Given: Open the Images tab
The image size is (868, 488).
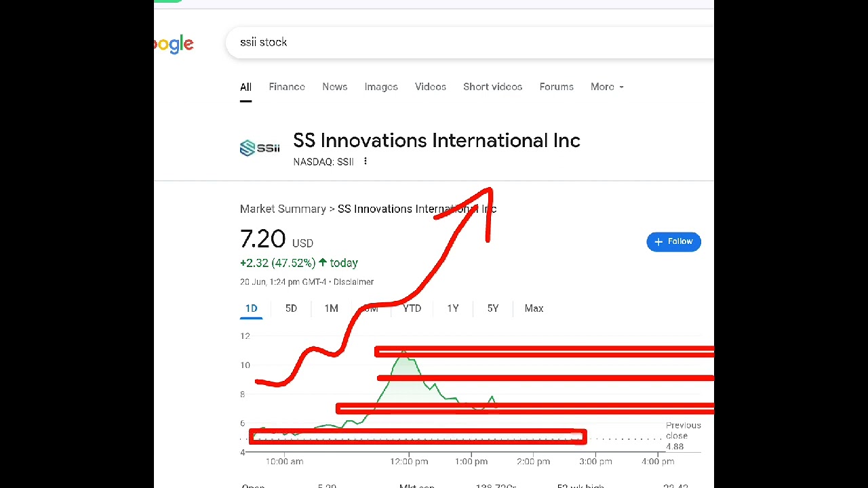Looking at the screenshot, I should [x=381, y=87].
